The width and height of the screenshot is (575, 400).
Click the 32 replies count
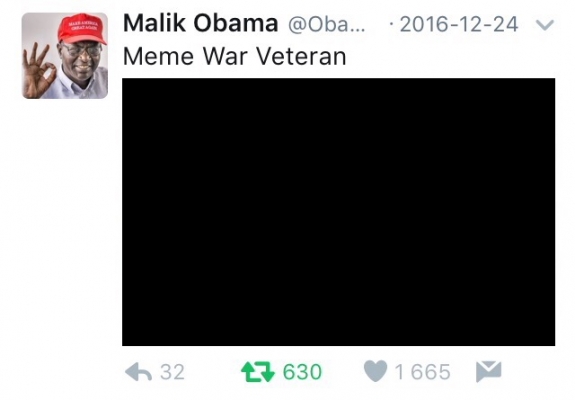pyautogui.click(x=172, y=372)
